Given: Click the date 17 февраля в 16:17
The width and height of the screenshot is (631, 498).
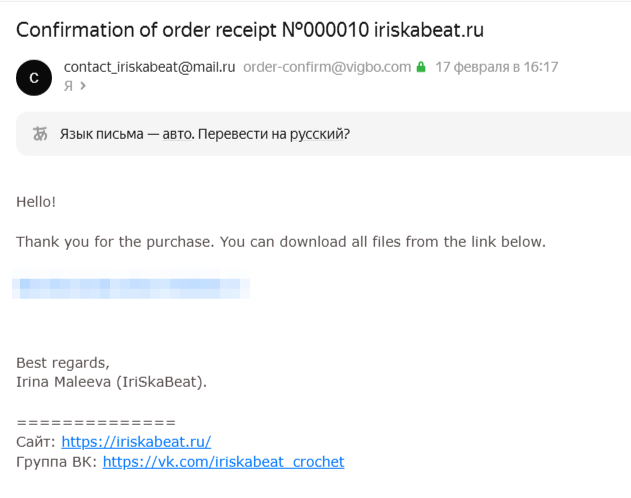Looking at the screenshot, I should click(496, 68).
